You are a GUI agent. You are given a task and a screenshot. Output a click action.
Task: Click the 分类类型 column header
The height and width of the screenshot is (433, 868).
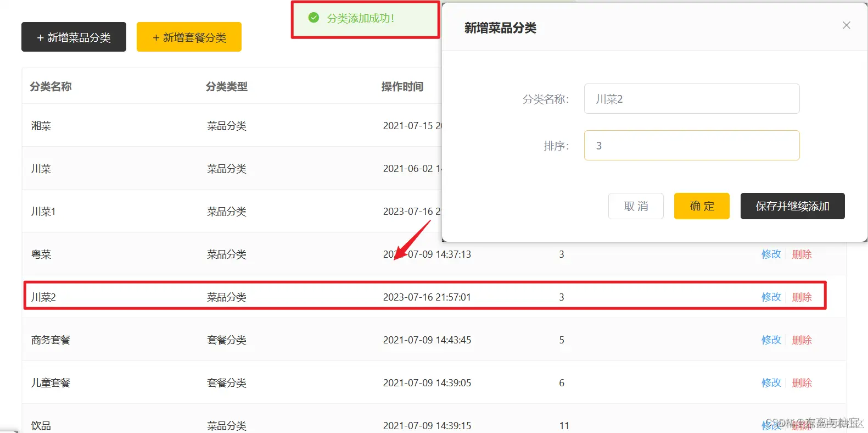(226, 87)
